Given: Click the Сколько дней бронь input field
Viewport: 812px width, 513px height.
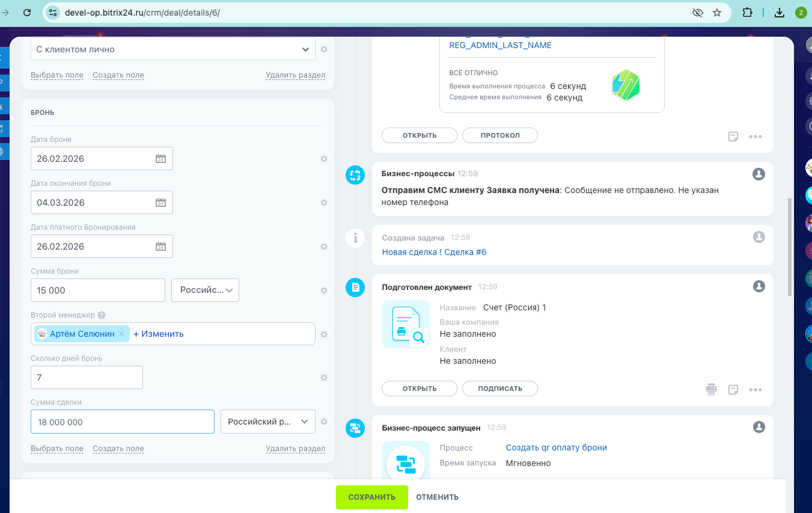Looking at the screenshot, I should click(x=87, y=378).
